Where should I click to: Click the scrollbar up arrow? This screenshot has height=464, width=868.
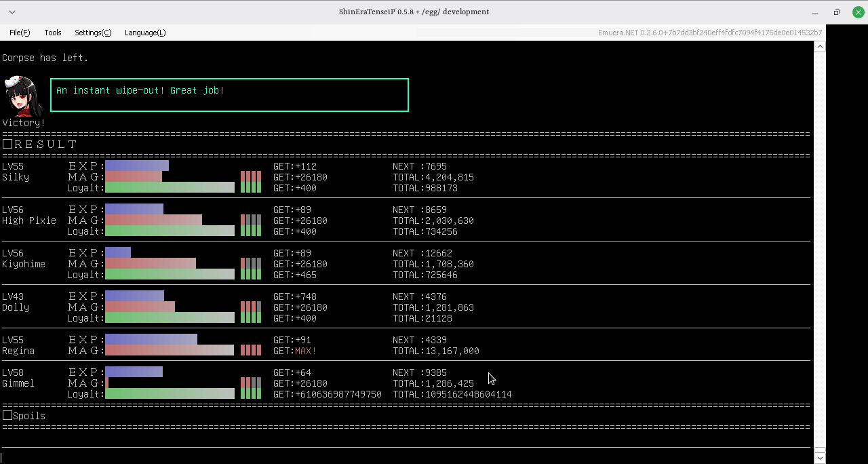tap(820, 47)
